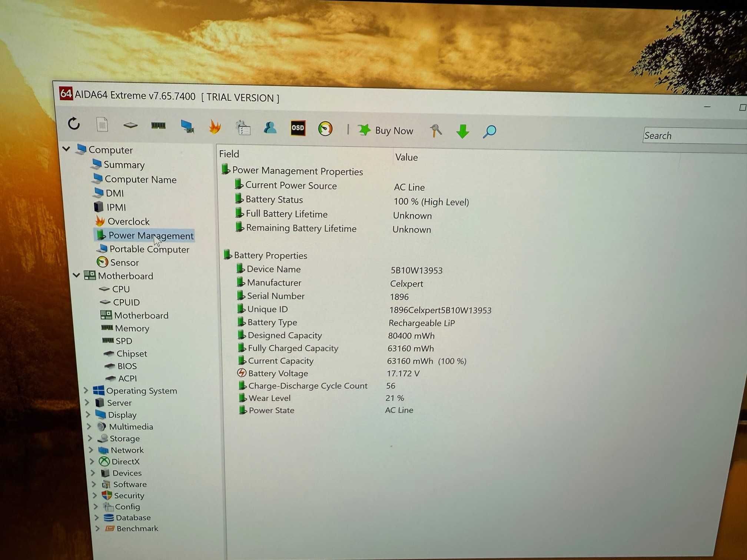
Task: Click the Buy Now button
Action: (x=385, y=130)
